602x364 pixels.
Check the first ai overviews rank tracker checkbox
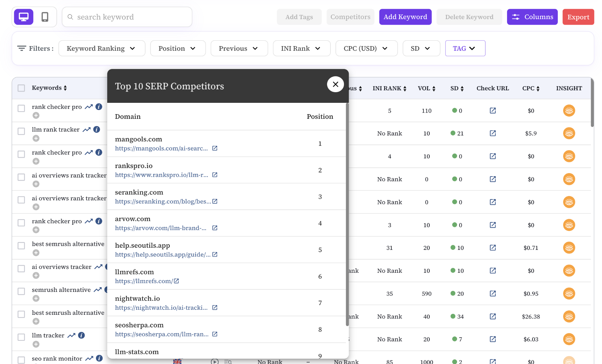21,177
